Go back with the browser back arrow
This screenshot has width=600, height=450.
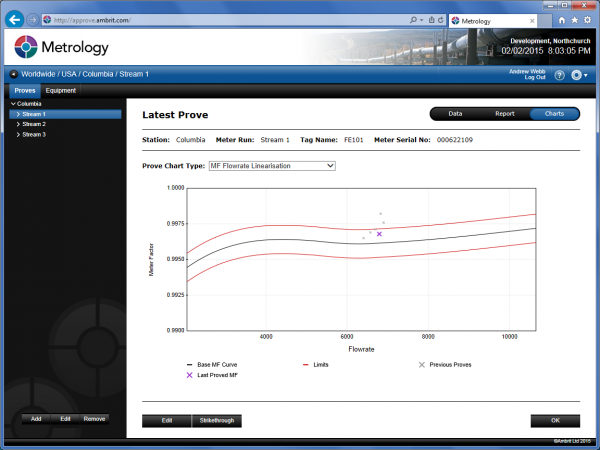tap(15, 19)
